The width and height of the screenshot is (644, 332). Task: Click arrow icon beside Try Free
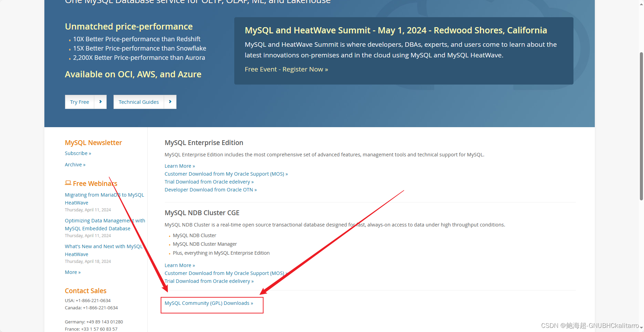pos(100,102)
